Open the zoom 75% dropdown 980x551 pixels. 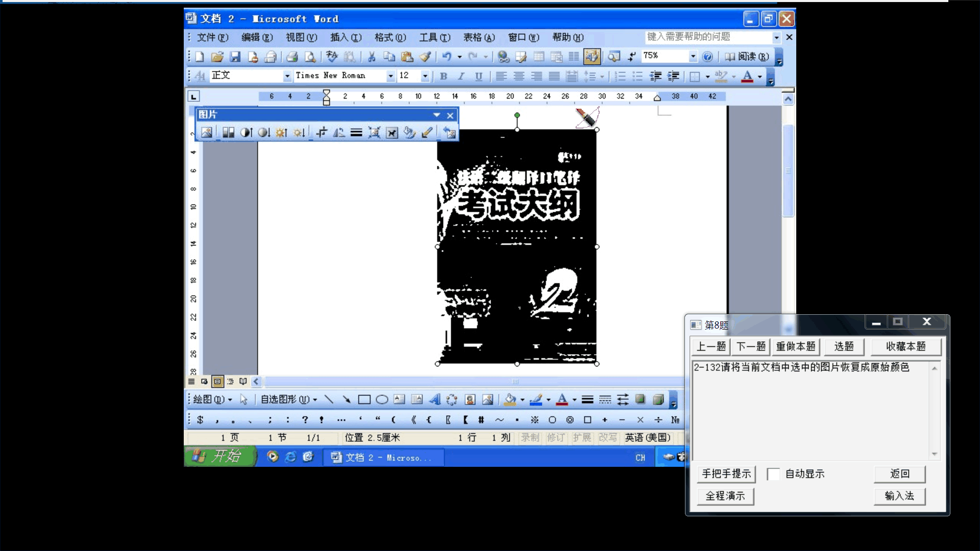(693, 56)
